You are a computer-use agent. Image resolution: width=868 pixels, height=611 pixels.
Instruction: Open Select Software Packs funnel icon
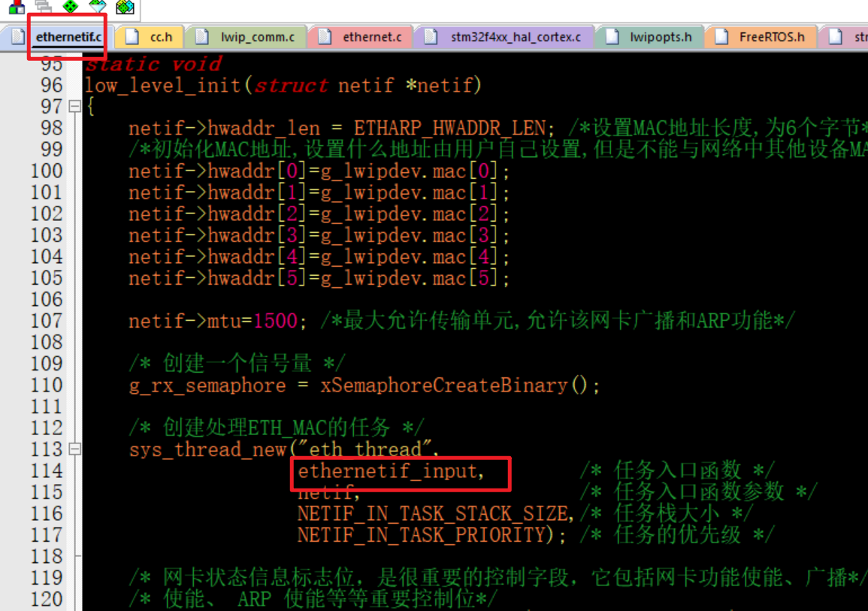click(x=98, y=7)
